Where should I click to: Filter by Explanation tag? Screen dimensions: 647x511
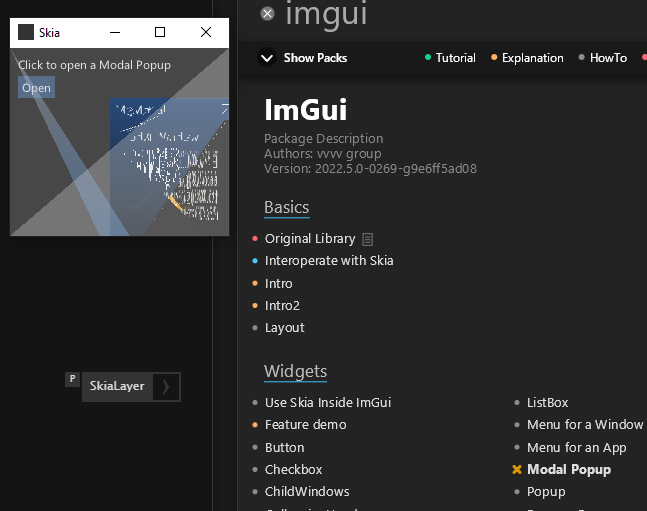(527, 58)
